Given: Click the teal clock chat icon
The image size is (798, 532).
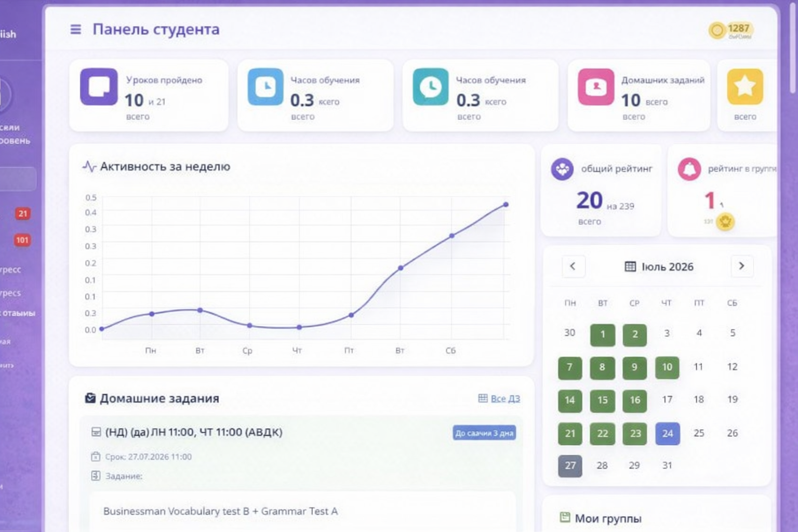Looking at the screenshot, I should click(x=430, y=87).
